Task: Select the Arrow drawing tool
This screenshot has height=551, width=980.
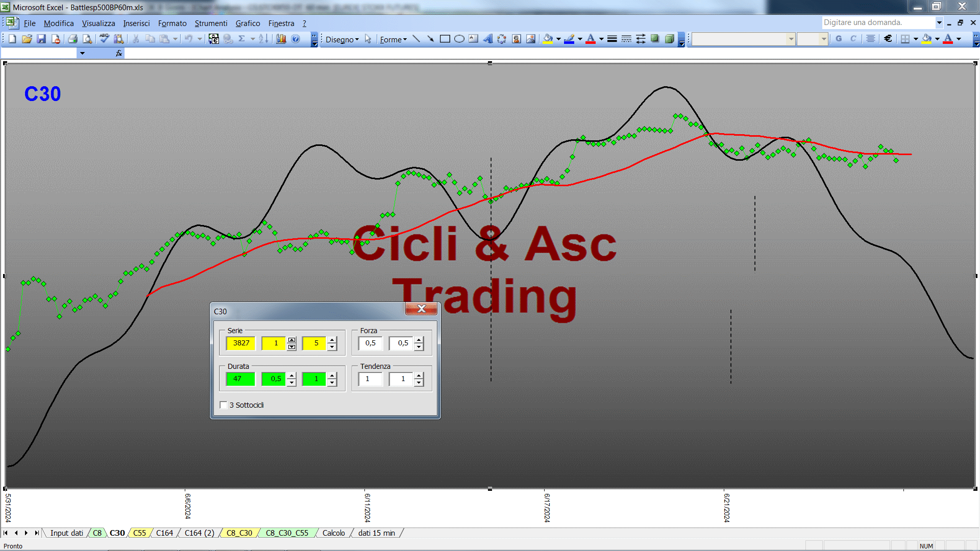Action: click(x=430, y=39)
